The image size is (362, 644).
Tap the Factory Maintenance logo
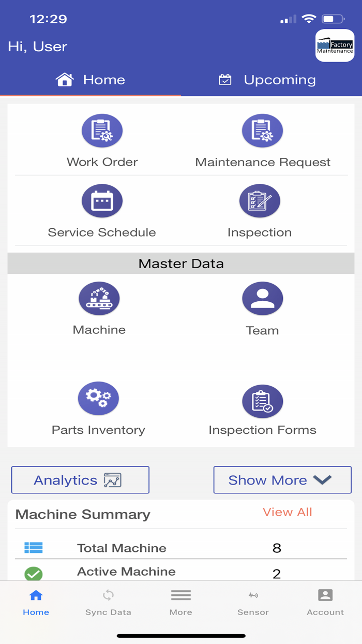coord(335,46)
